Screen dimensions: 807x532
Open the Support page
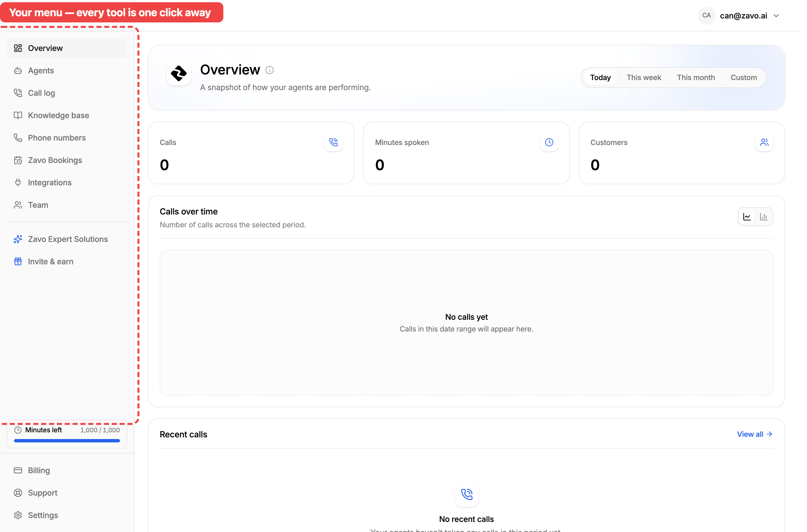point(67,493)
